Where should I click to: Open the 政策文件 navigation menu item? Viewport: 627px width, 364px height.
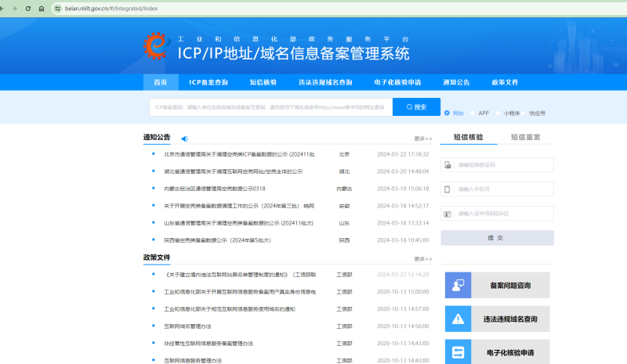coord(505,82)
